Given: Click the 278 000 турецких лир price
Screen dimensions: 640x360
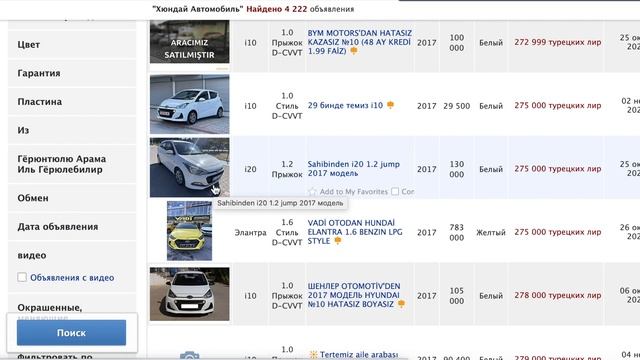Looking at the screenshot, I should coord(558,295).
